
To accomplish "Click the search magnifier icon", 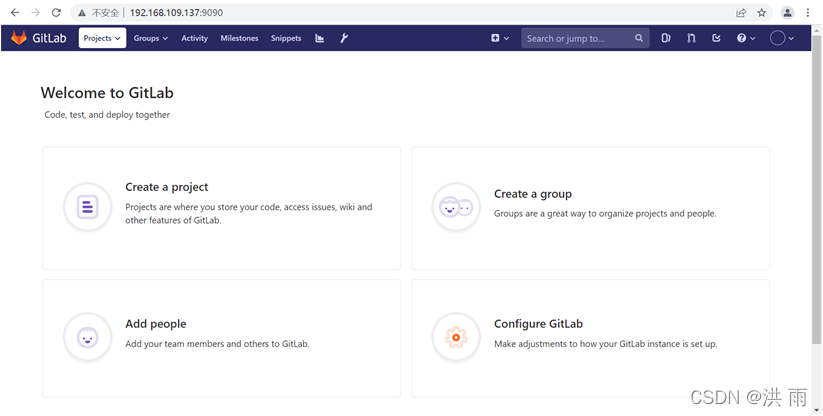I will point(639,38).
